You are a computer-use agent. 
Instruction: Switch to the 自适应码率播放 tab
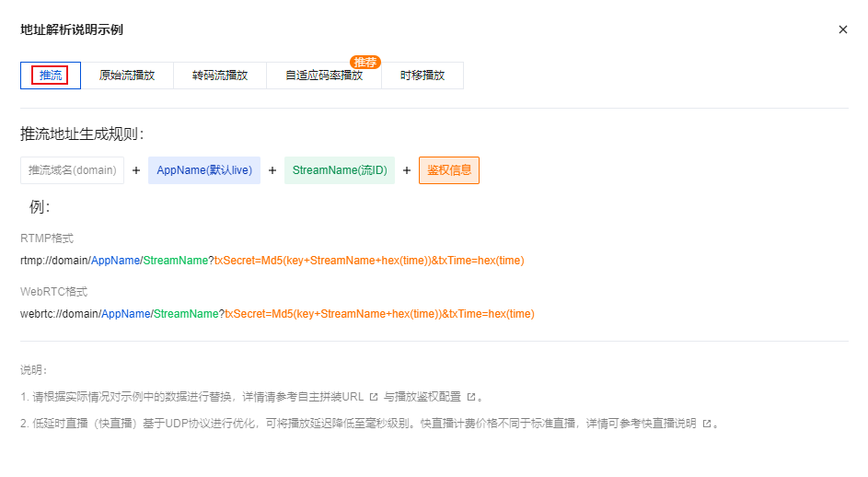point(323,76)
